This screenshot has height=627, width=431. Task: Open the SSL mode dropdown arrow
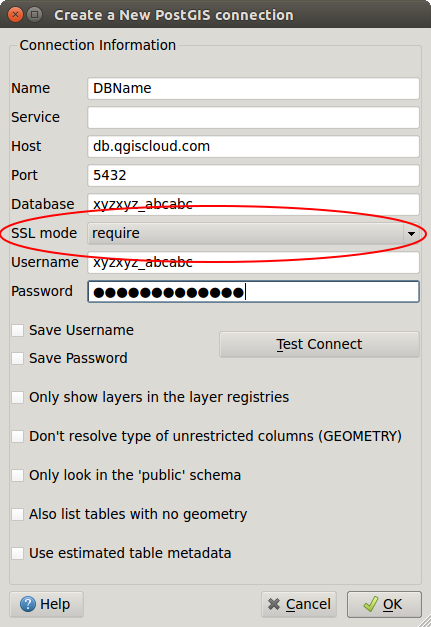point(411,234)
